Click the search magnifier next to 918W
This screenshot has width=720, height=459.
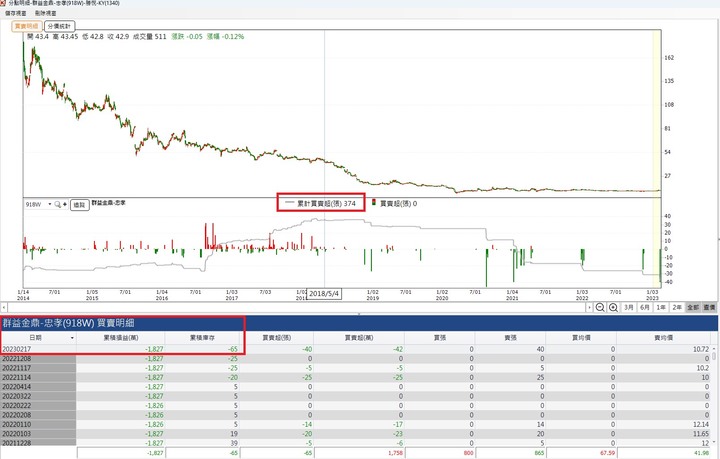pos(57,204)
